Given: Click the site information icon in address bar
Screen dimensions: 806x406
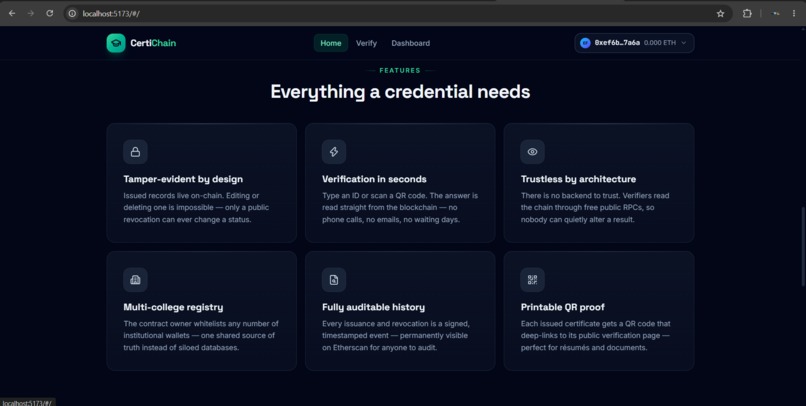Looking at the screenshot, I should 72,13.
